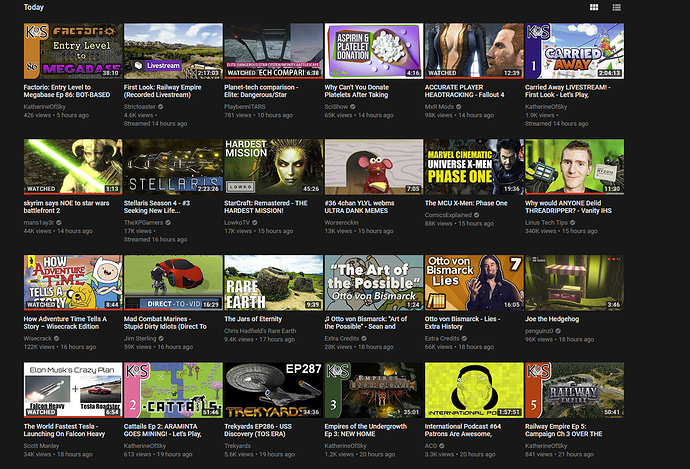Go to SciShow channel
This screenshot has width=690, height=469.
click(336, 106)
